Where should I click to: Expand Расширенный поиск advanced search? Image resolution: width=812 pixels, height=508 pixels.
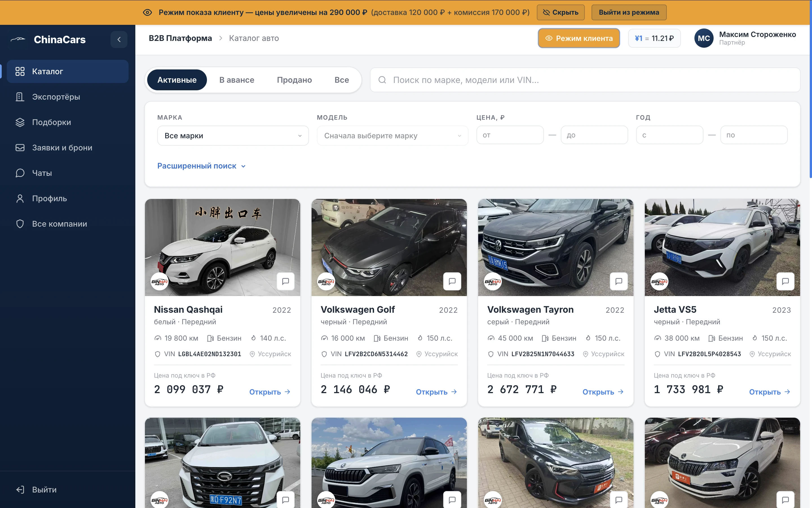click(x=202, y=166)
